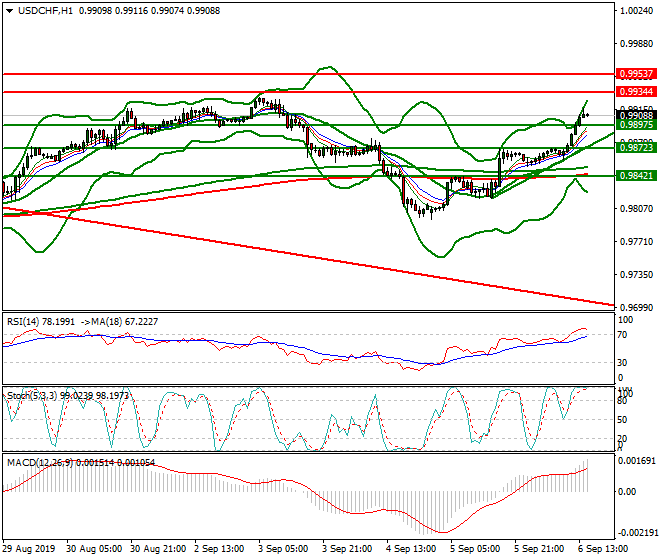Click the MACD scale value 0.001691
660x560 pixels.
(x=636, y=461)
